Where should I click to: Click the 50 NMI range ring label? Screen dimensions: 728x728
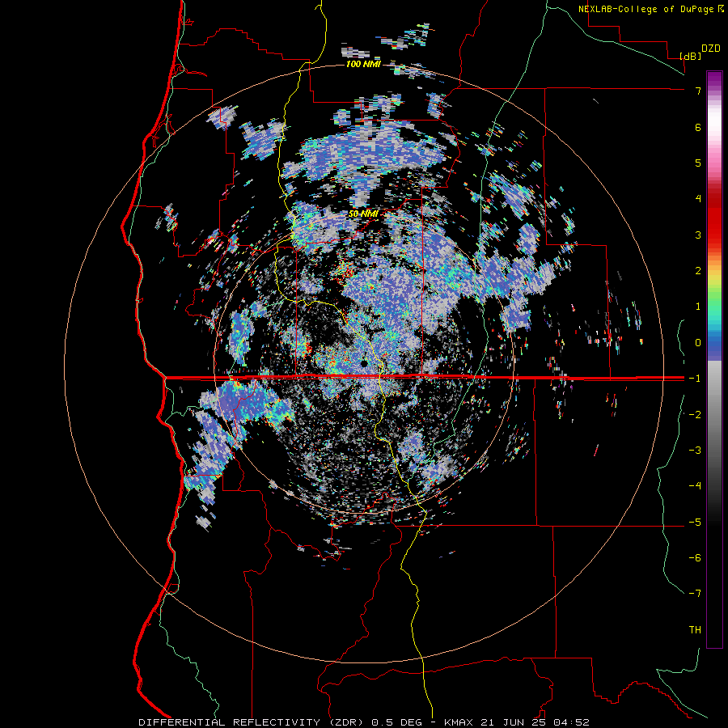[x=363, y=214]
